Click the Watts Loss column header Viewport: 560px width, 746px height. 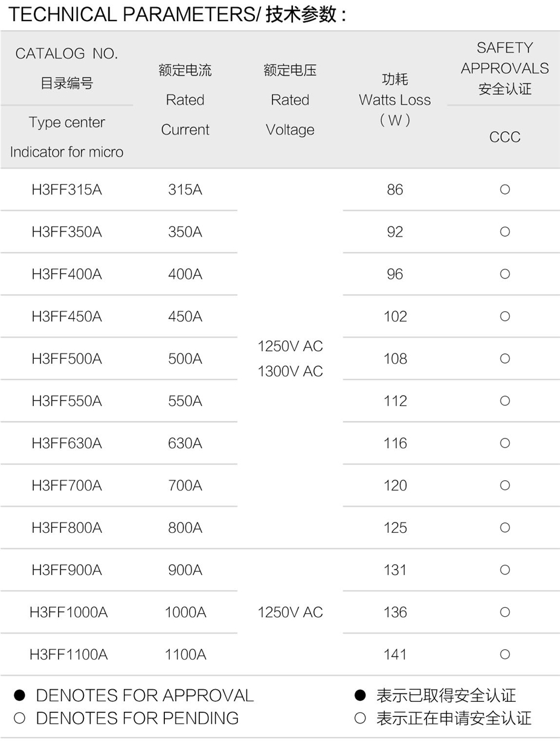(395, 100)
